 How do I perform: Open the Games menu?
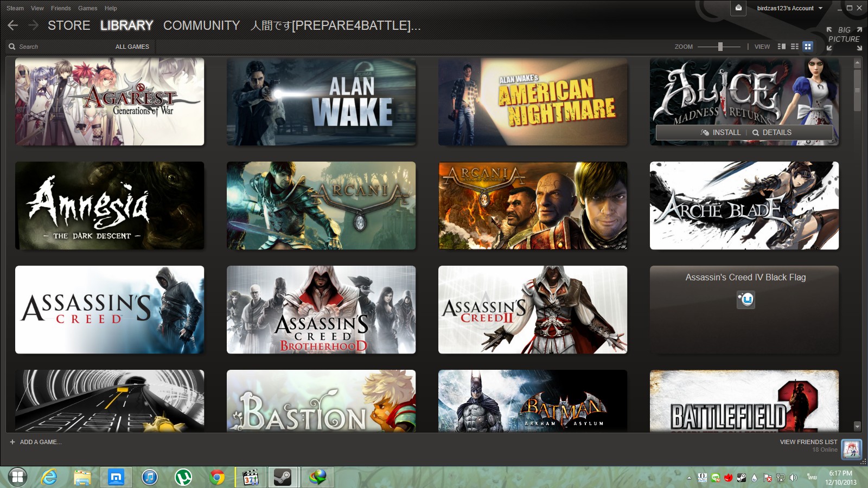87,8
